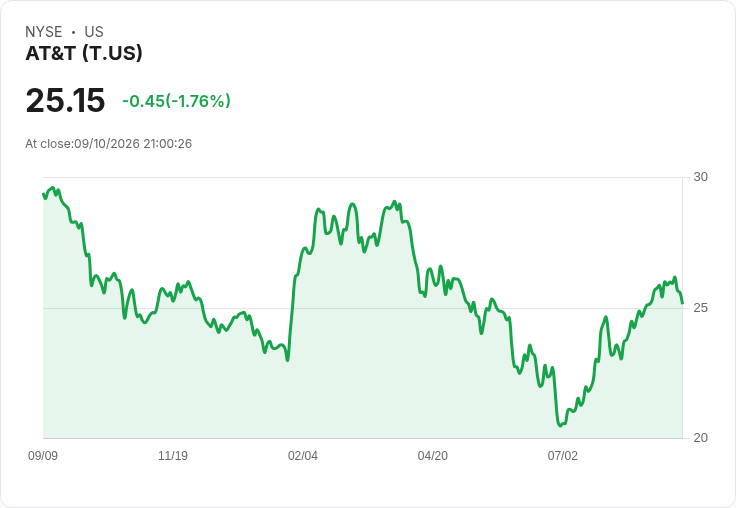This screenshot has height=508, width=736.
Task: Click the 20 label on the price axis
Action: (x=700, y=438)
